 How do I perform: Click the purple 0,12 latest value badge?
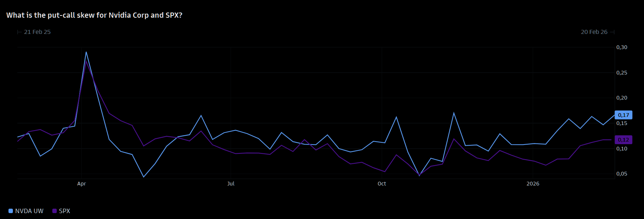[623, 140]
